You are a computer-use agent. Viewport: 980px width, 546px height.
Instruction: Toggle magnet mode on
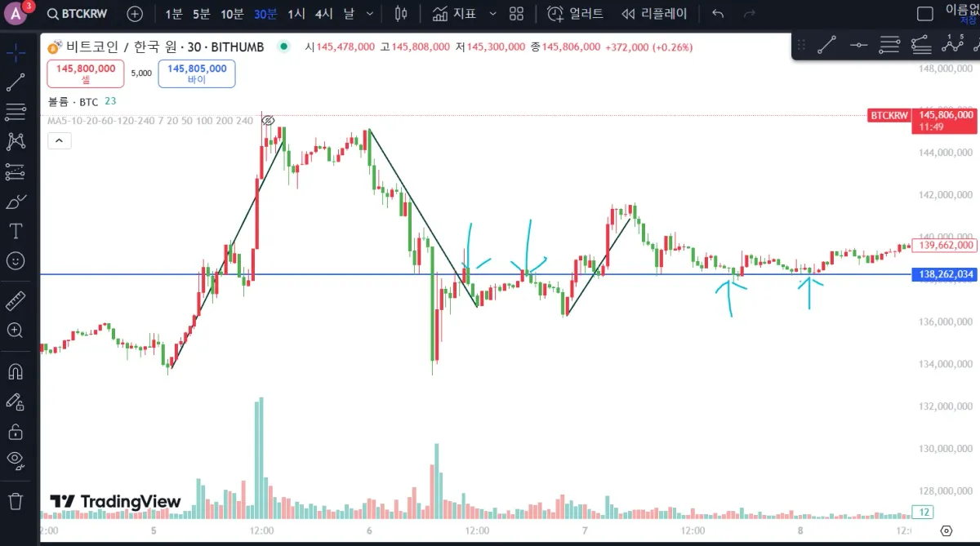coord(16,371)
